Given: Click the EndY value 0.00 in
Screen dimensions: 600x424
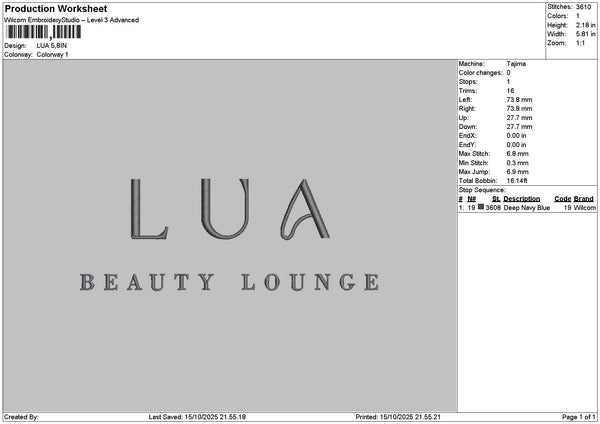Looking at the screenshot, I should 516,145.
